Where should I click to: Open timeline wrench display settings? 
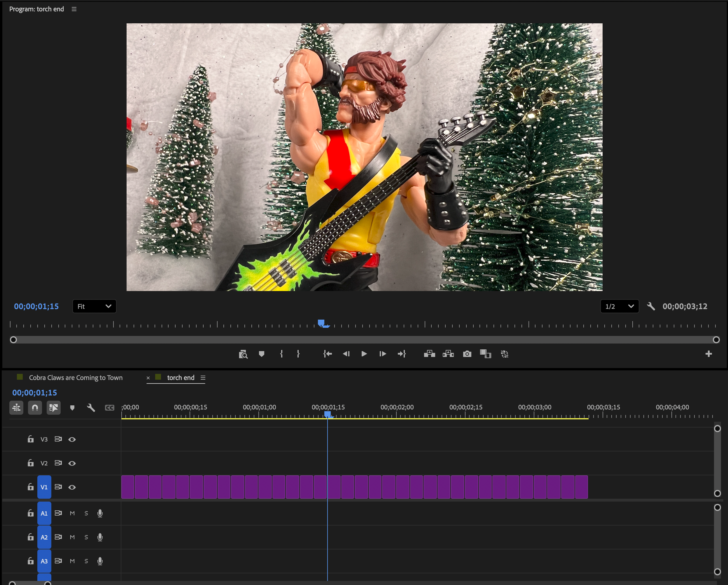[x=91, y=408]
